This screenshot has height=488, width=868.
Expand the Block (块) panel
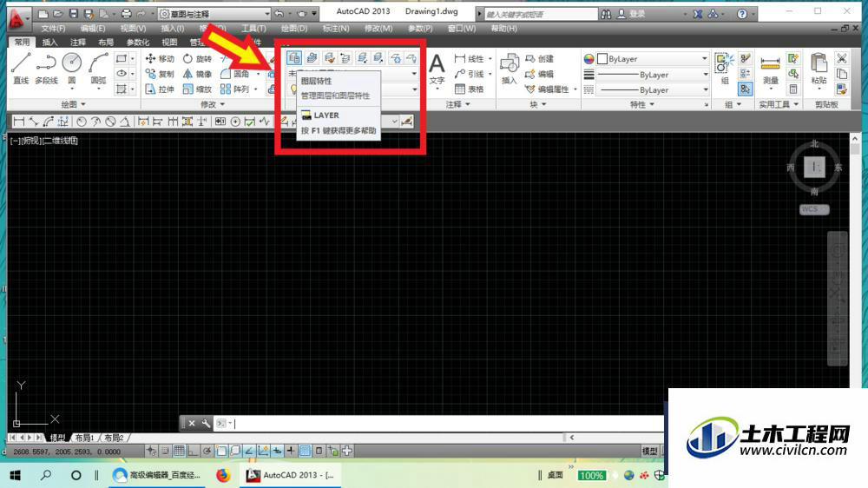(537, 104)
